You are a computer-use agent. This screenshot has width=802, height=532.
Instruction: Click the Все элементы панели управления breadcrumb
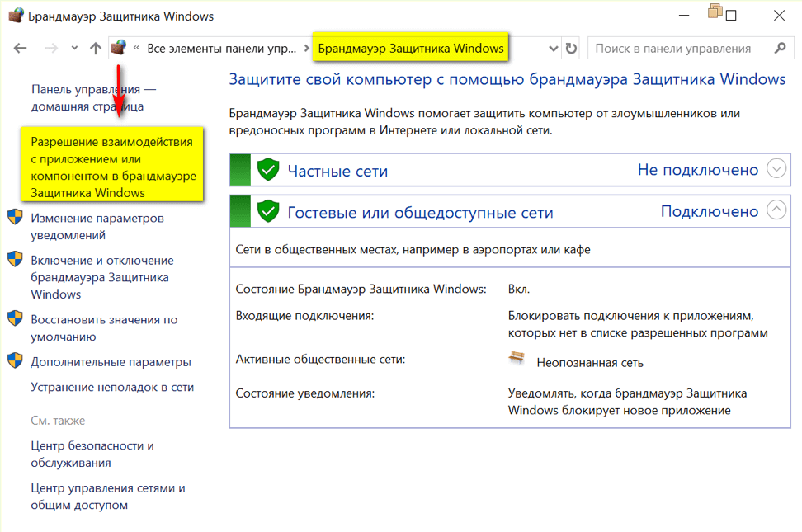tap(220, 49)
